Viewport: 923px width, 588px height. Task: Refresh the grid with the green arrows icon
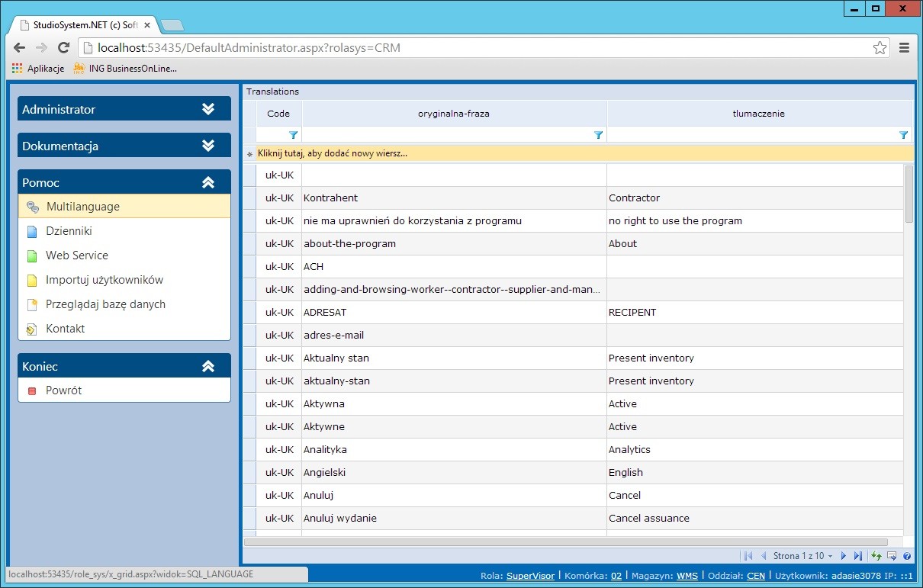pyautogui.click(x=876, y=555)
